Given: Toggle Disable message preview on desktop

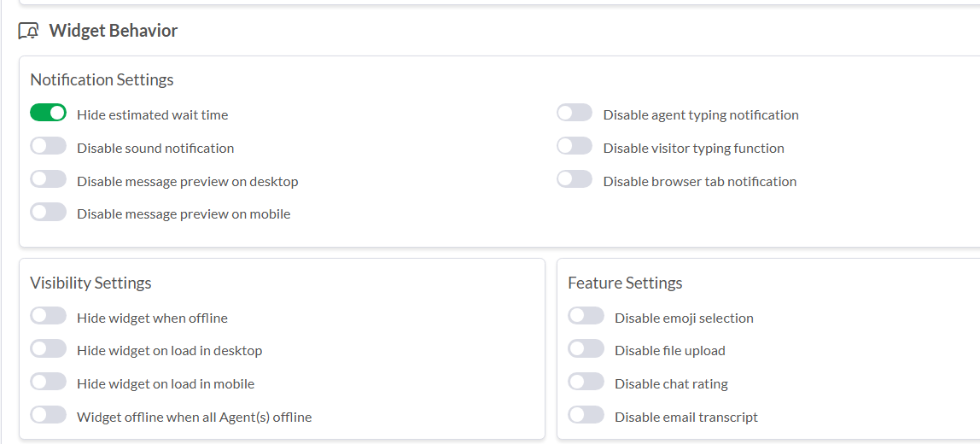Looking at the screenshot, I should click(x=48, y=180).
